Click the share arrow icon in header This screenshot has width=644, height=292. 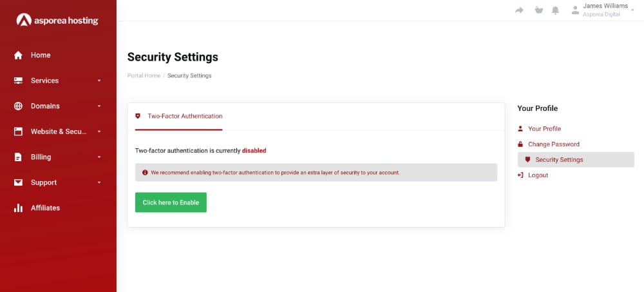click(520, 10)
